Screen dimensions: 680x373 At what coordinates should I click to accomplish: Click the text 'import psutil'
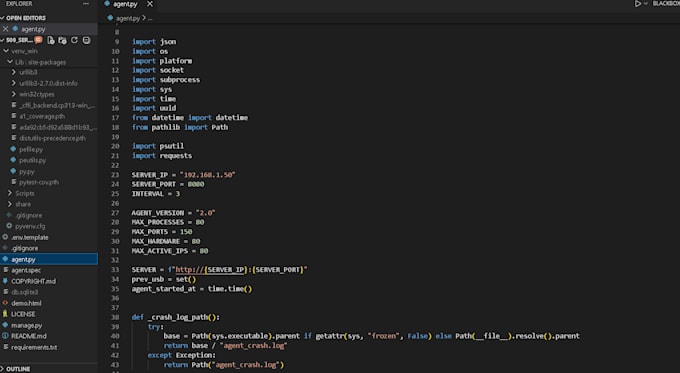click(158, 146)
